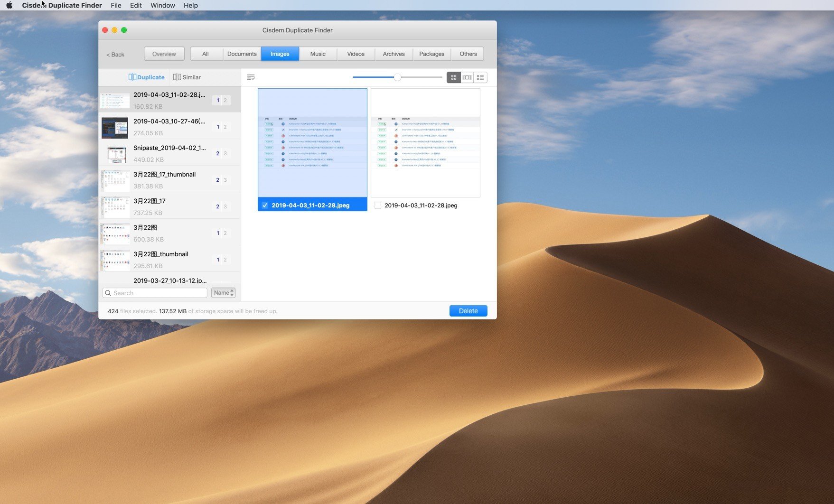Click thumbnail icon of 2019-04-03_10-27-46 group

coord(115,128)
